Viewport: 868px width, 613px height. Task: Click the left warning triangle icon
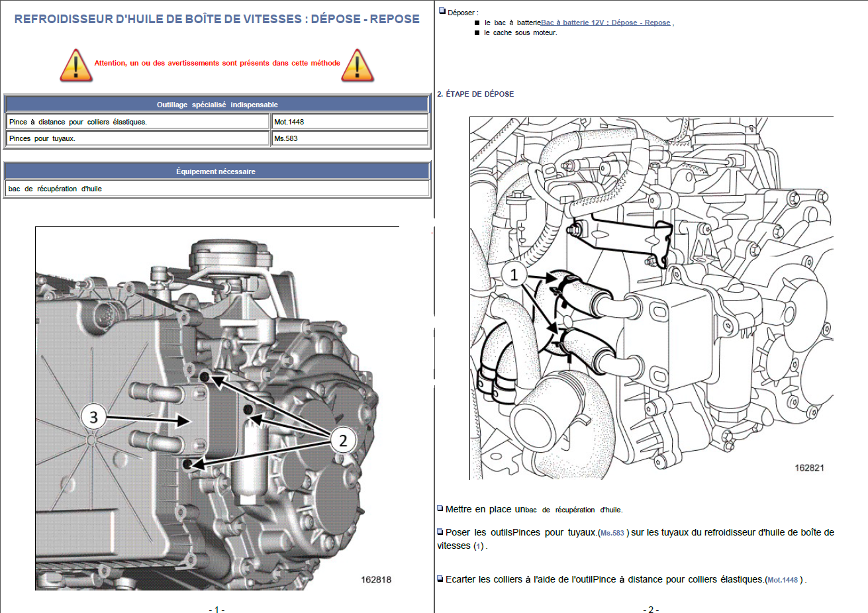76,65
